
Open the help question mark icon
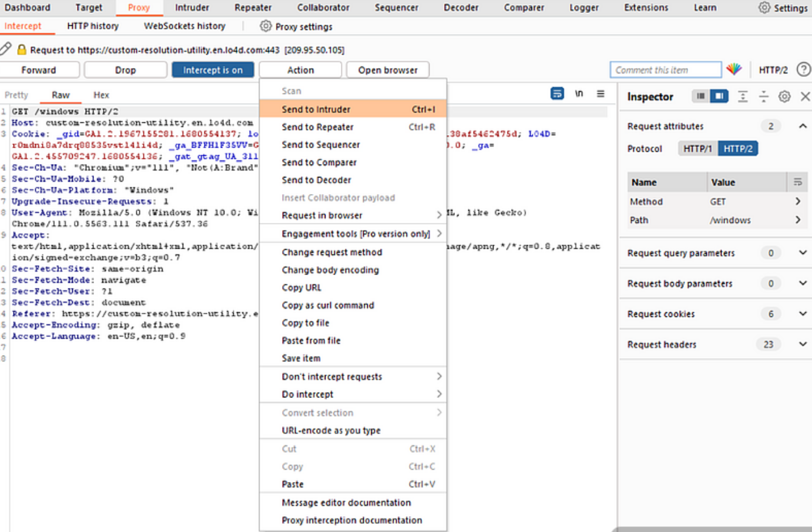pos(803,69)
